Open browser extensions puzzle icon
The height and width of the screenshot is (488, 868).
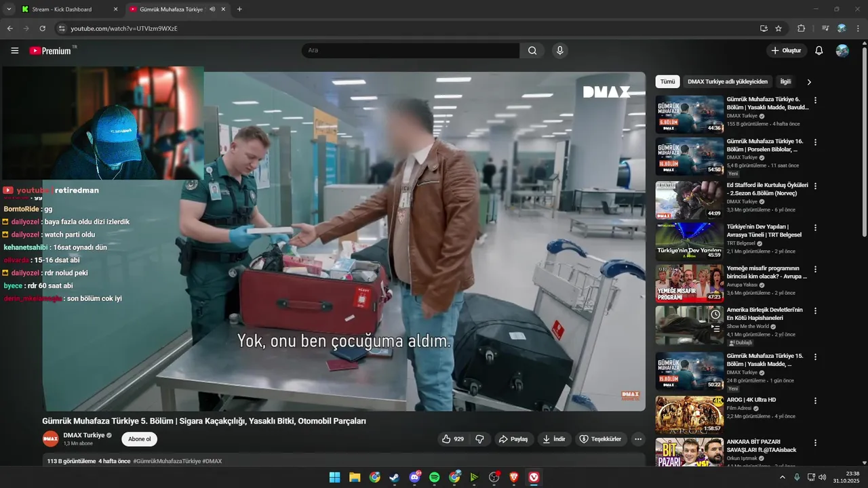point(801,28)
